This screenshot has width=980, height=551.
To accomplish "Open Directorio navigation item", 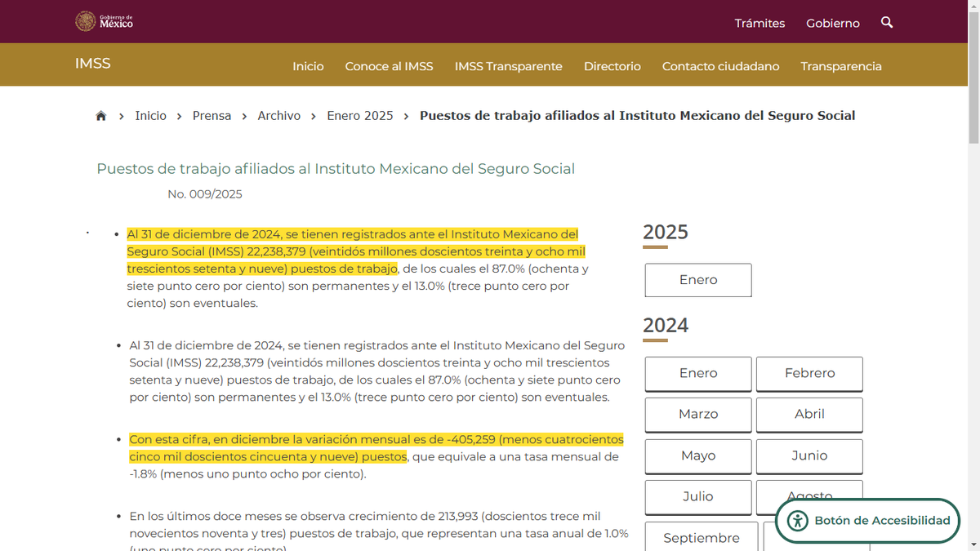I will [612, 66].
